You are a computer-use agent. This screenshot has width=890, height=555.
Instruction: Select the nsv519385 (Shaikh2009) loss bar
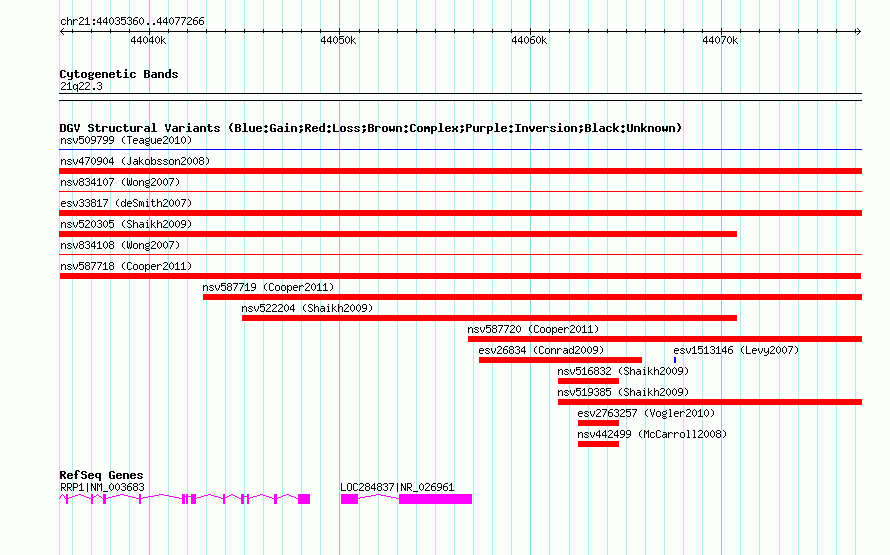pyautogui.click(x=710, y=402)
